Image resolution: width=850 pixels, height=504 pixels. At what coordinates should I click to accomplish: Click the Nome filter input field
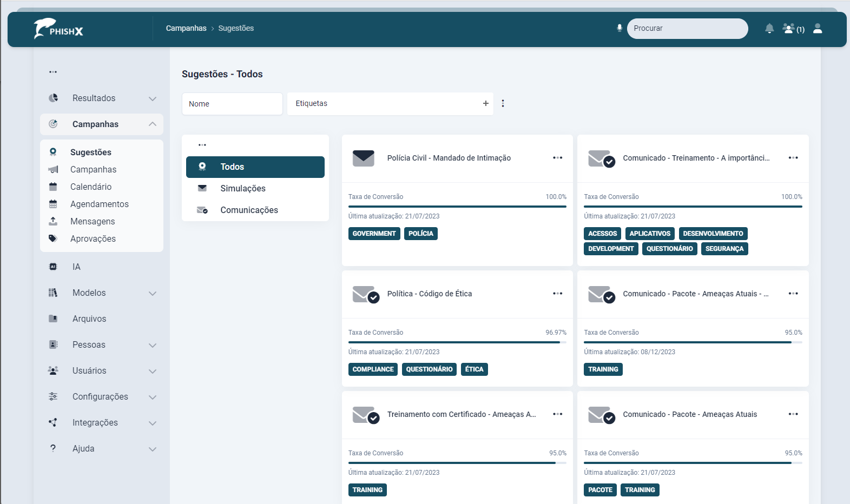(232, 104)
